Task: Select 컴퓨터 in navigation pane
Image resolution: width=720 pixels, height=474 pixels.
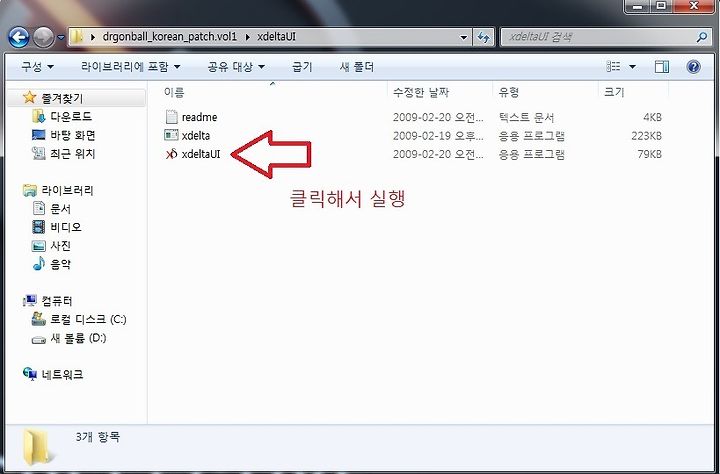Action: point(57,301)
